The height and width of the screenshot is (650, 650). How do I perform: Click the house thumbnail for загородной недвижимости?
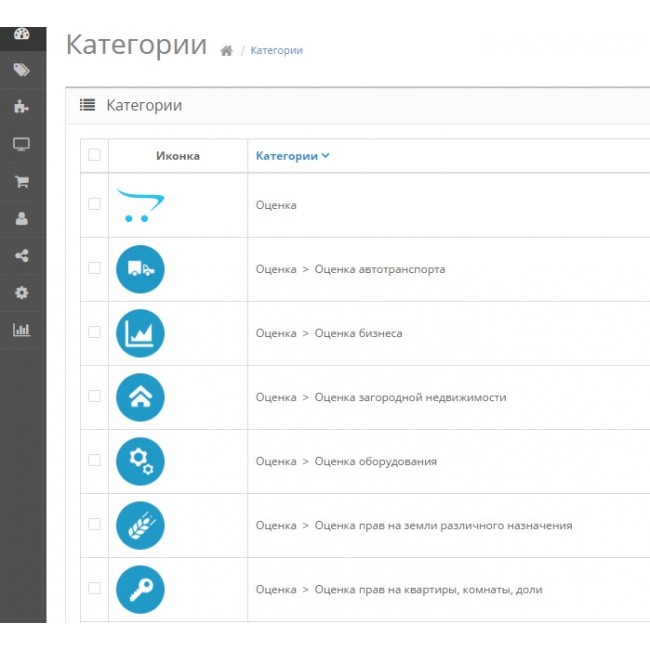pyautogui.click(x=140, y=397)
